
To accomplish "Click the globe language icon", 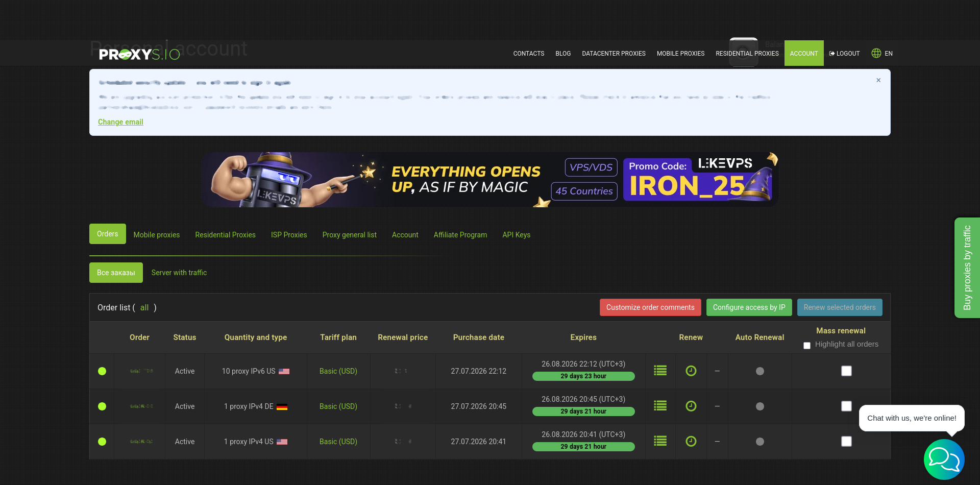I will click(876, 53).
